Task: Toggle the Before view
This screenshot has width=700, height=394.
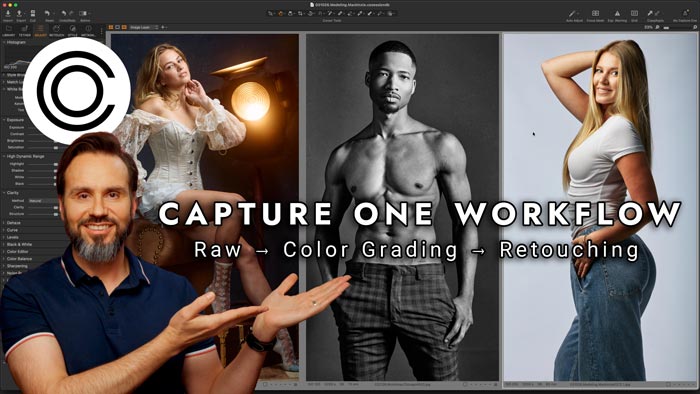Action: coord(83,13)
